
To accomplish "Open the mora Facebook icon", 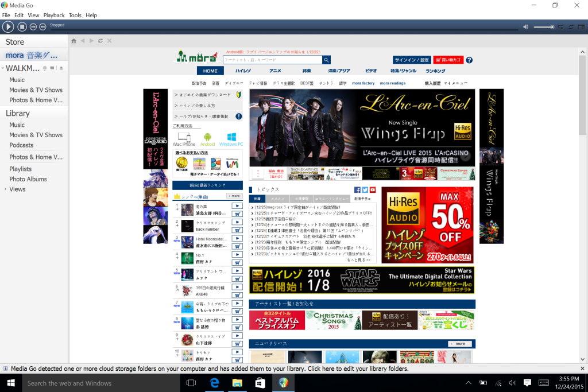I will click(x=357, y=190).
